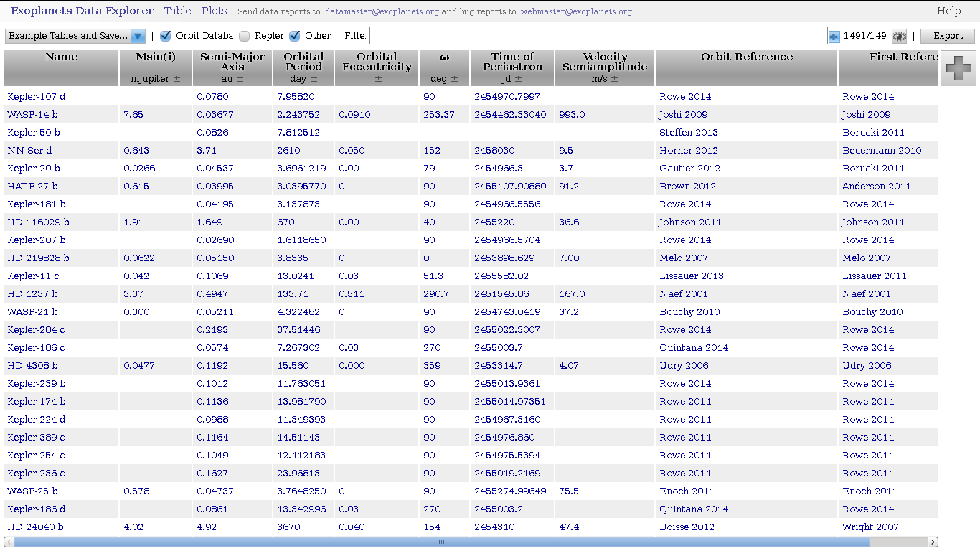Change the jd unit under Time of Periastron
This screenshot has width=980, height=551.
click(507, 79)
